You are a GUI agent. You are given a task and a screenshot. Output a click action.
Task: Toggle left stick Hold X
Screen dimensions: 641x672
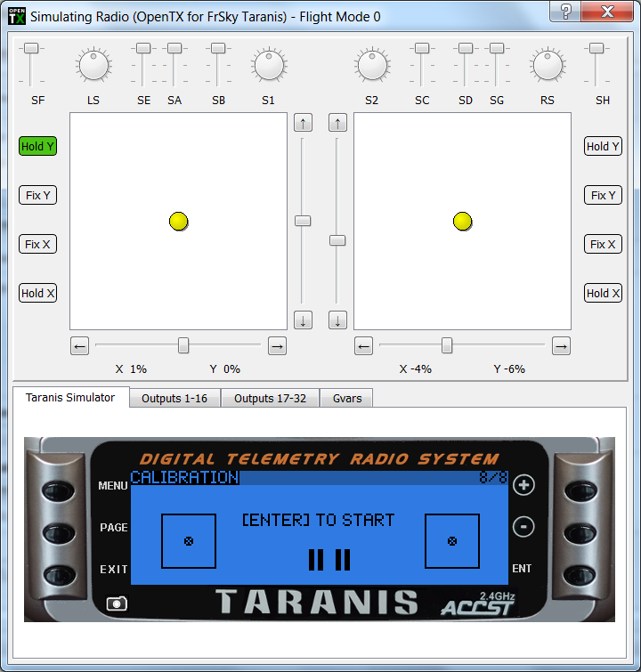tap(37, 293)
